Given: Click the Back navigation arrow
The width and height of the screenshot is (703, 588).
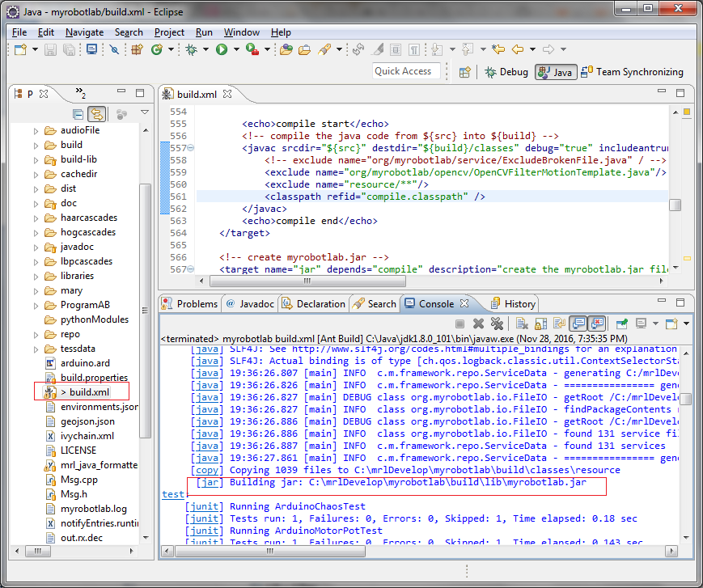Looking at the screenshot, I should (518, 49).
